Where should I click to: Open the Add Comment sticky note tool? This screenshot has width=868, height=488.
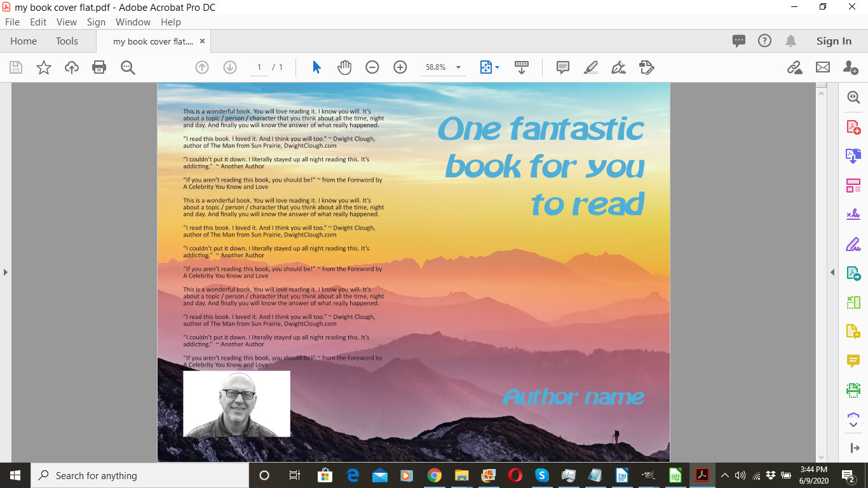[x=562, y=67]
